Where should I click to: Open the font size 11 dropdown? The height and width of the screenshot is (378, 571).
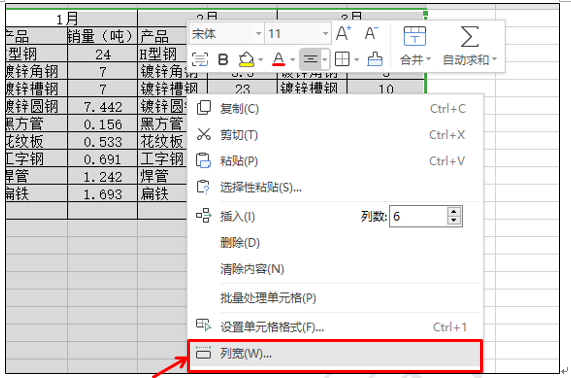coord(325,34)
